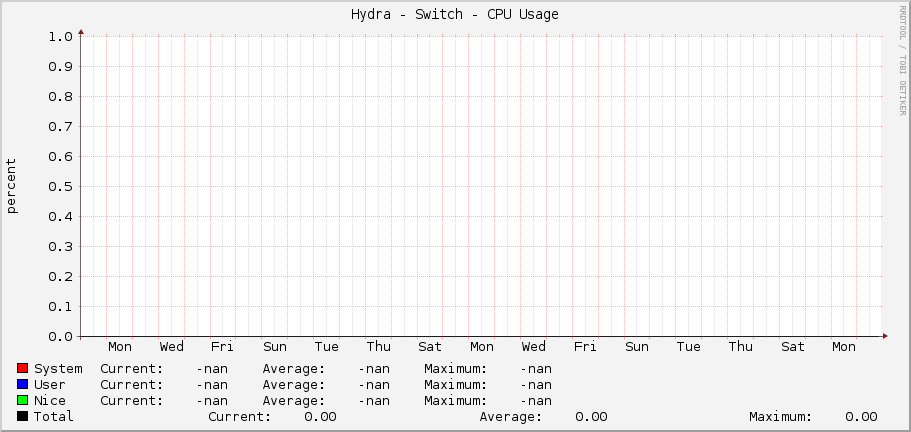The height and width of the screenshot is (432, 911).
Task: Click the 0.3 y-axis value
Action: tap(60, 247)
